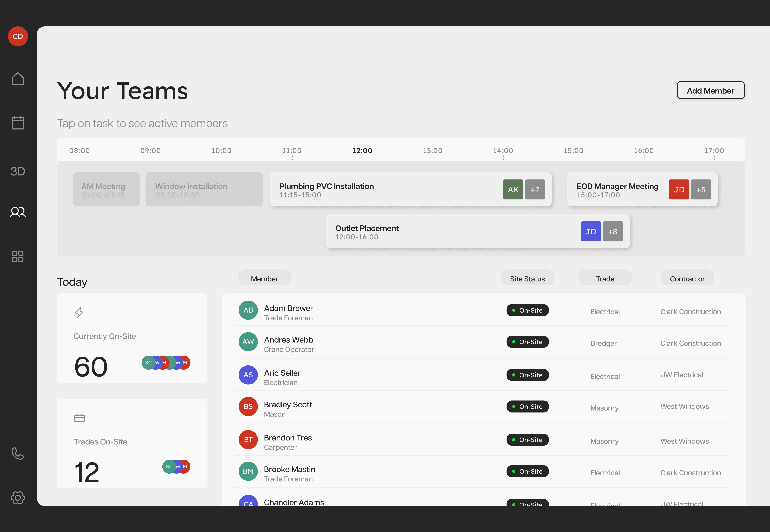Toggle Adam Brewer's On-Site status badge
Image resolution: width=770 pixels, height=532 pixels.
pyautogui.click(x=527, y=310)
